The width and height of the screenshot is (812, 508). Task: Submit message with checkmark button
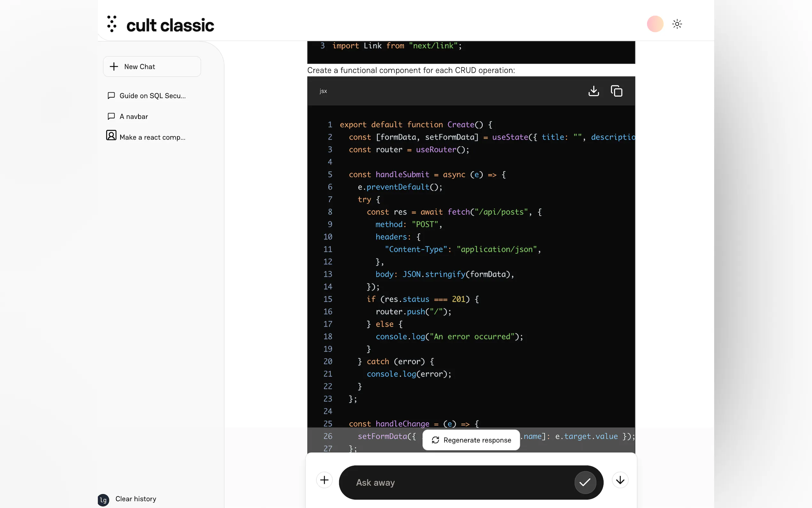point(585,482)
